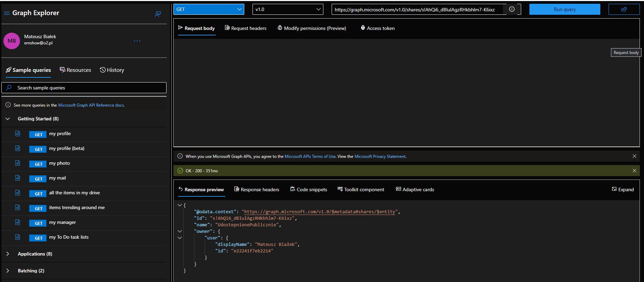Select the Response preview tab
Screen dimensions: 644x282
pyautogui.click(x=201, y=189)
